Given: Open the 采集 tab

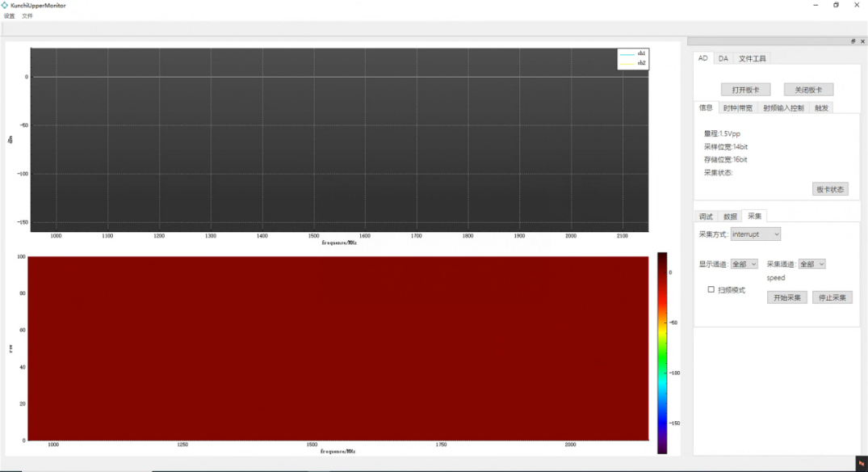Looking at the screenshot, I should (x=754, y=216).
